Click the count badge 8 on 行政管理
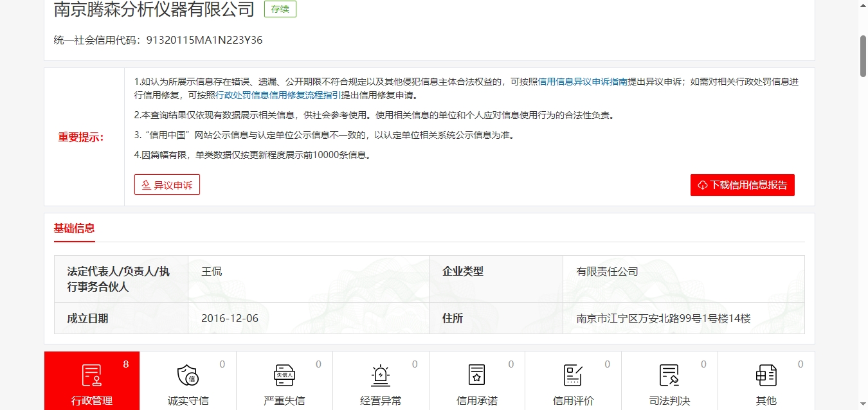This screenshot has height=410, width=868. tap(126, 364)
